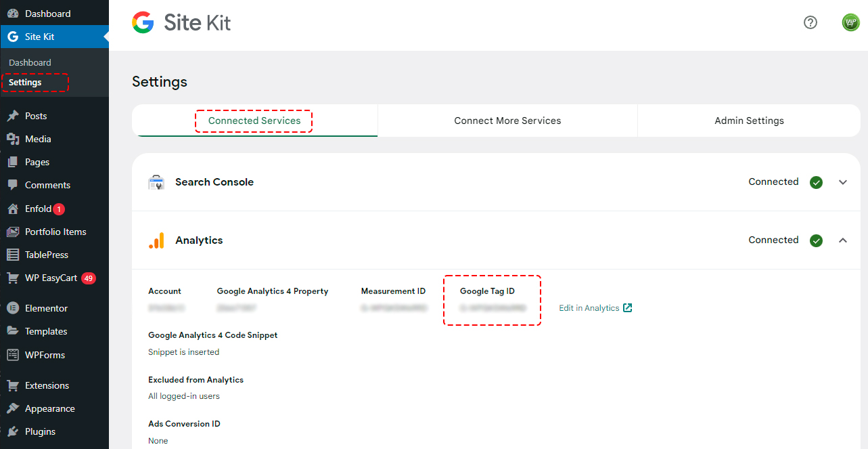Image resolution: width=868 pixels, height=449 pixels.
Task: Click the Search Console connected checkmark
Action: coord(816,182)
